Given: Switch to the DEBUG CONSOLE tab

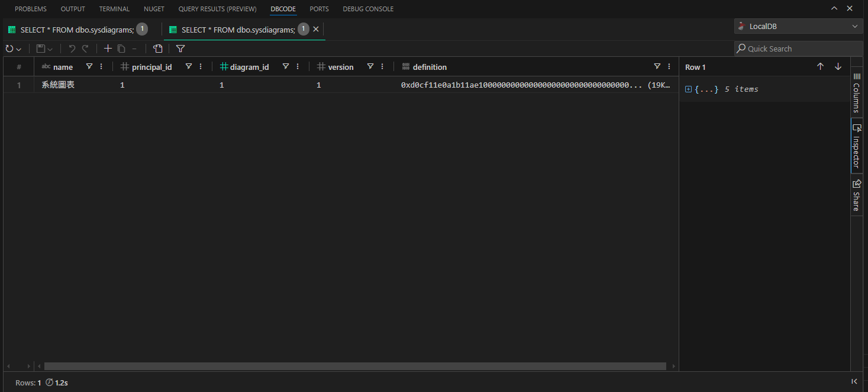Looking at the screenshot, I should tap(368, 9).
